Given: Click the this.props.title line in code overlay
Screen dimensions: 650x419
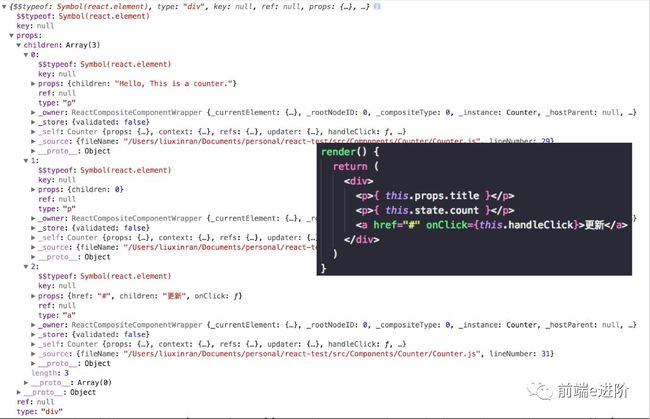Looking at the screenshot, I should (435, 196).
